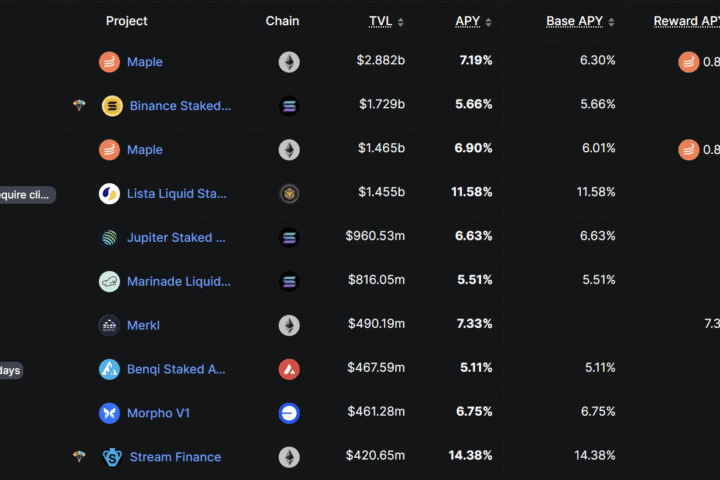Open the Jupiter Staked project link
The width and height of the screenshot is (720, 480).
[176, 238]
